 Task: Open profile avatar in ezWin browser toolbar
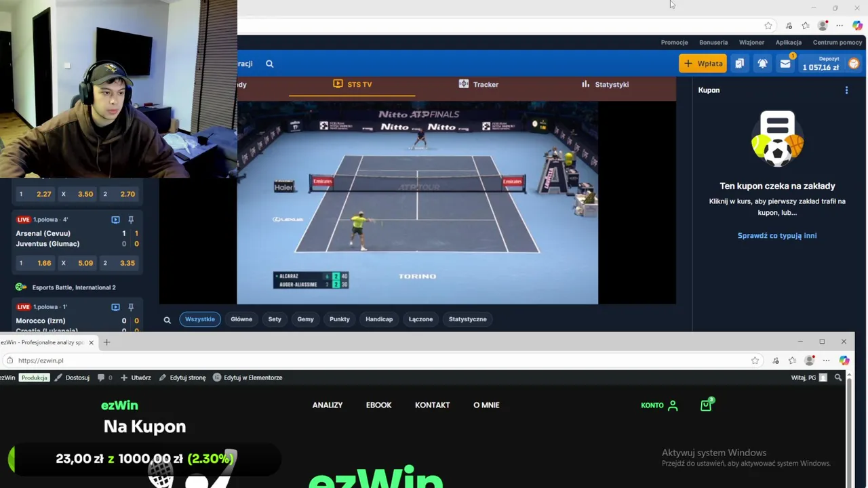click(x=809, y=361)
